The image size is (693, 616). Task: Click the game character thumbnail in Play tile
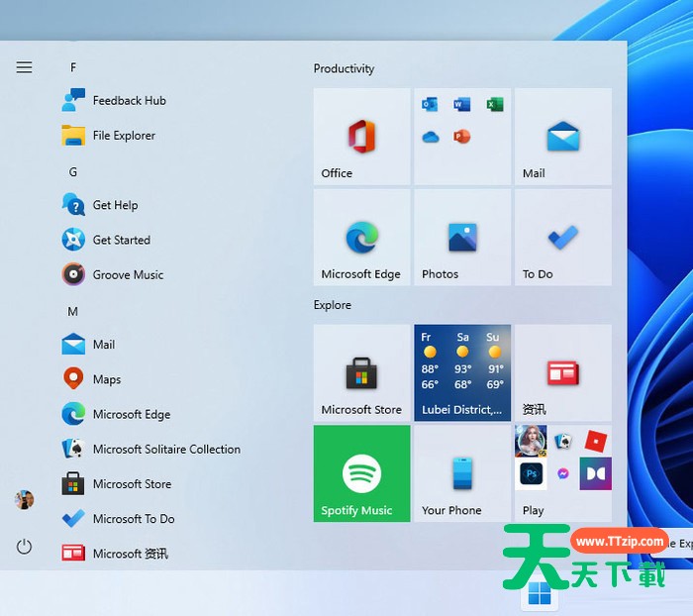coord(531,441)
